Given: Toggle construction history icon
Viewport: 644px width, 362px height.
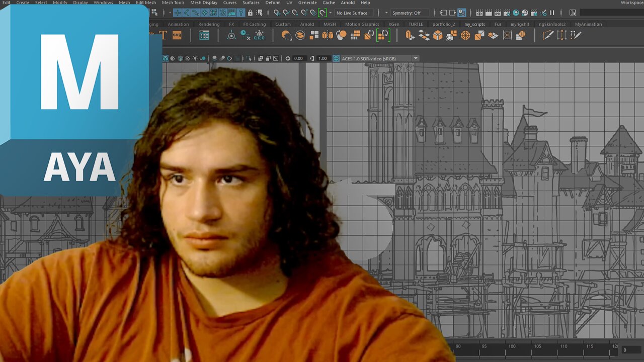Looking at the screenshot, I should tap(461, 13).
